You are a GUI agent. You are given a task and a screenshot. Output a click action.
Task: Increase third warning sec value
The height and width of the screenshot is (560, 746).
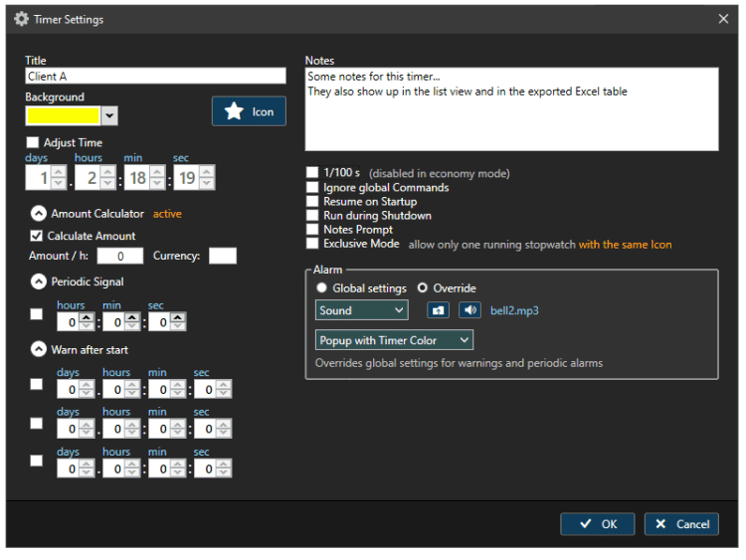pyautogui.click(x=223, y=465)
